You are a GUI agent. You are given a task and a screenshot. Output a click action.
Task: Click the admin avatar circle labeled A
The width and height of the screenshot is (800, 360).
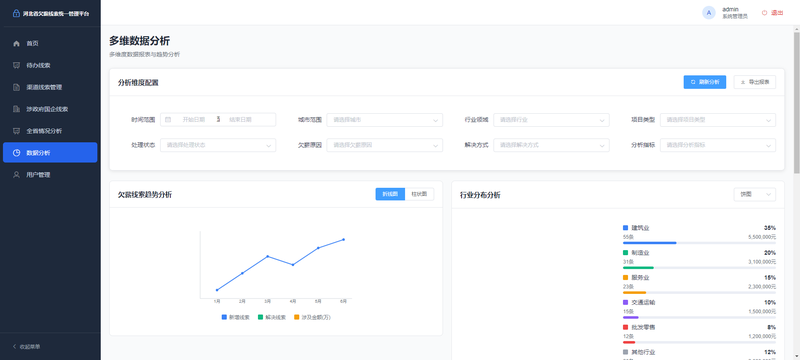(x=709, y=13)
